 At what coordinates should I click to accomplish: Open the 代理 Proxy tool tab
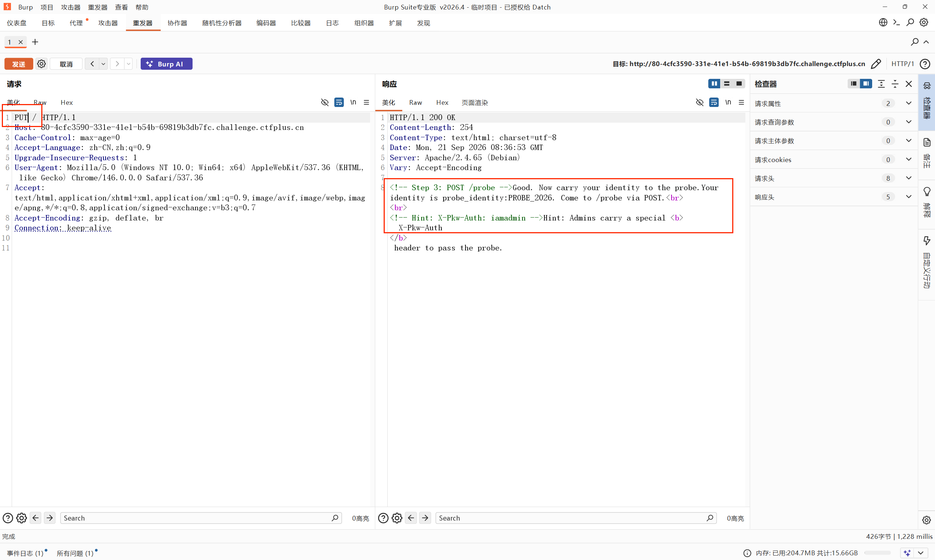(76, 23)
